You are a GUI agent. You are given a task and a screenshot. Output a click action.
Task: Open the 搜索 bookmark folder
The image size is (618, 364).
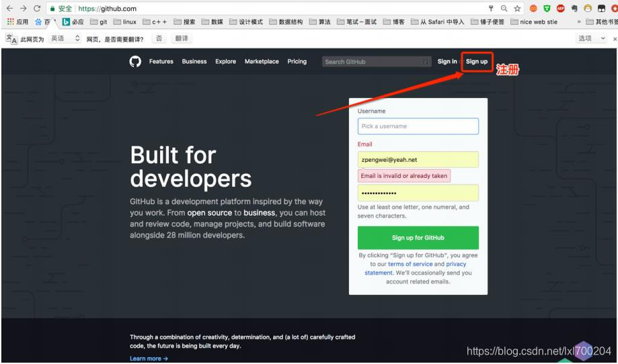(184, 21)
